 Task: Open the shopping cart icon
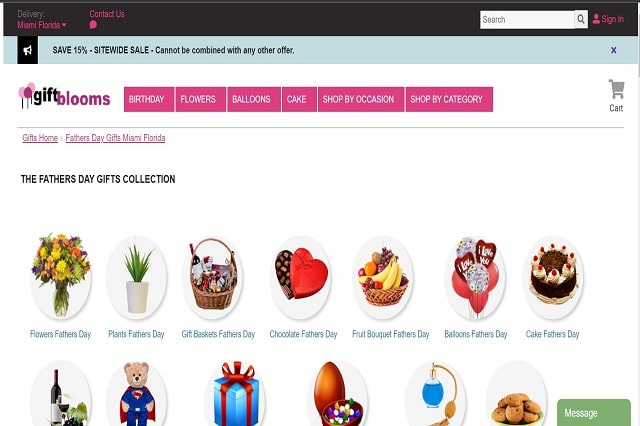tap(616, 89)
